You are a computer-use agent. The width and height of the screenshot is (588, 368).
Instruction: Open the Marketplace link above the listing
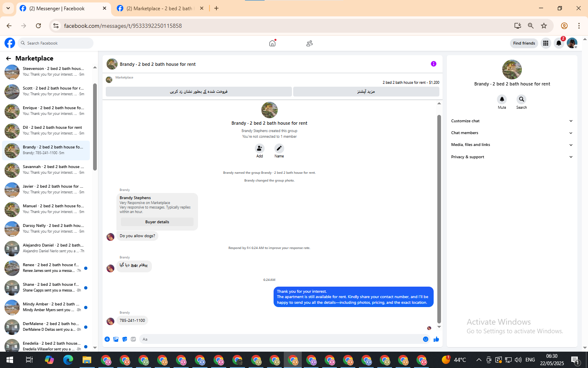(124, 77)
